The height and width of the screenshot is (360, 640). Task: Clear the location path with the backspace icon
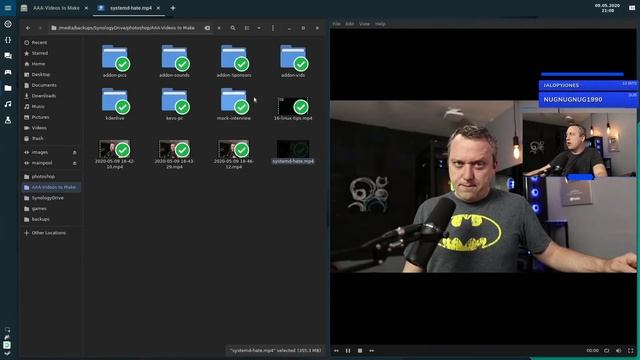click(x=207, y=28)
